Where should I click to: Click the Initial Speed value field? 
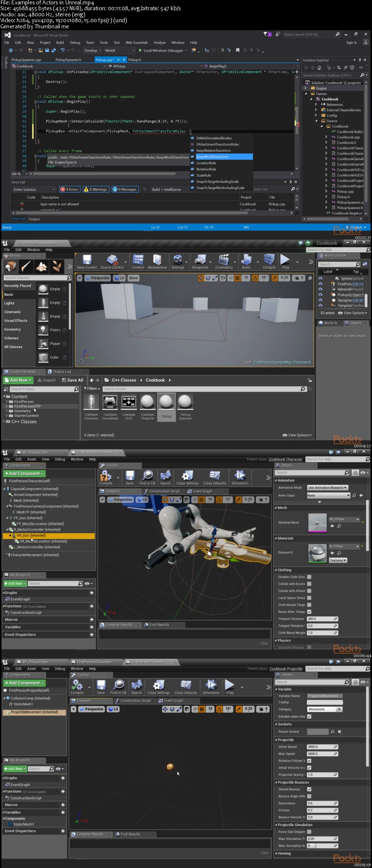tap(323, 747)
